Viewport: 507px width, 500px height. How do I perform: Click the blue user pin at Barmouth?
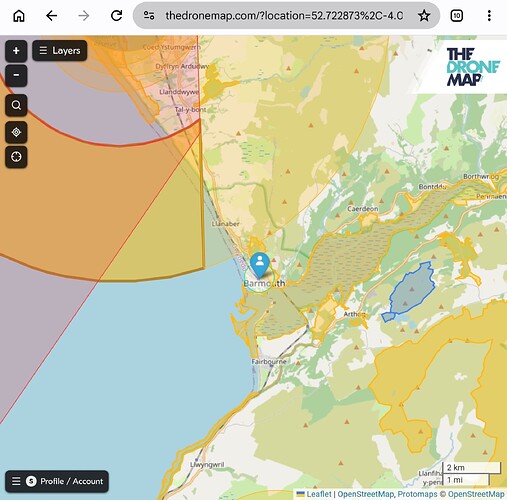[x=260, y=265]
